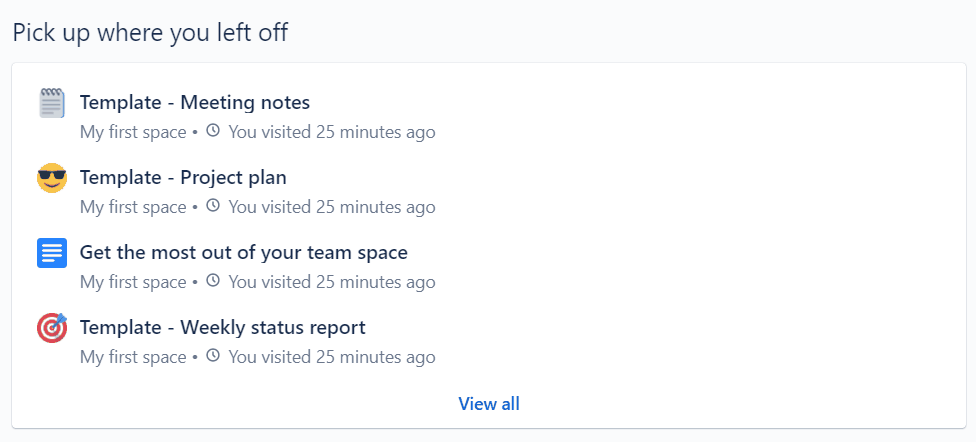This screenshot has height=442, width=976.
Task: Click the target dart icon for Weekly status report
Action: (52, 327)
